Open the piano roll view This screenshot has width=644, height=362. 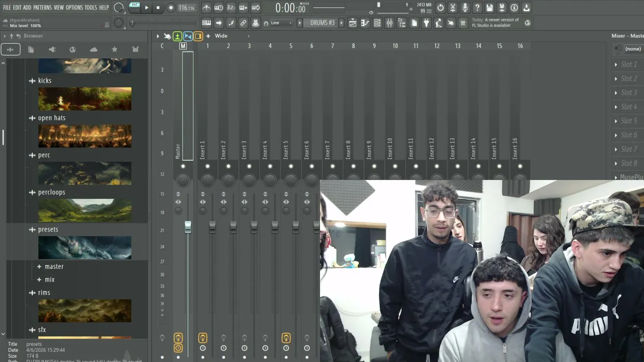pos(365,23)
